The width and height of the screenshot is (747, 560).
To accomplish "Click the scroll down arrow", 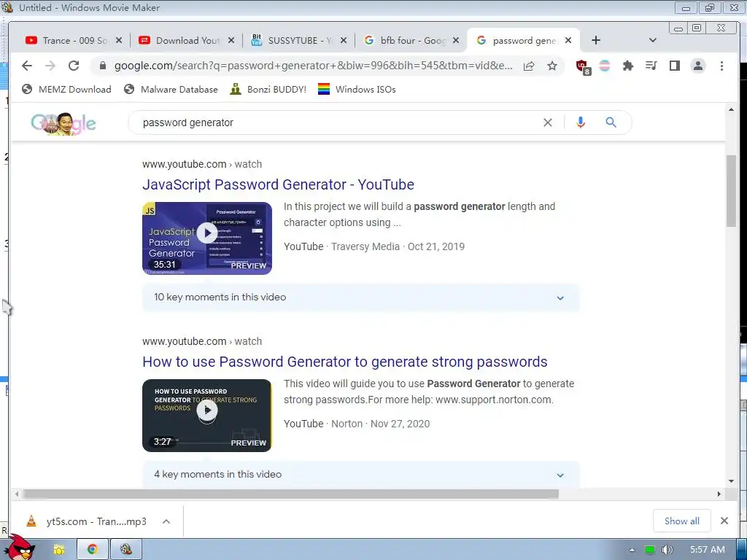I will tap(731, 481).
